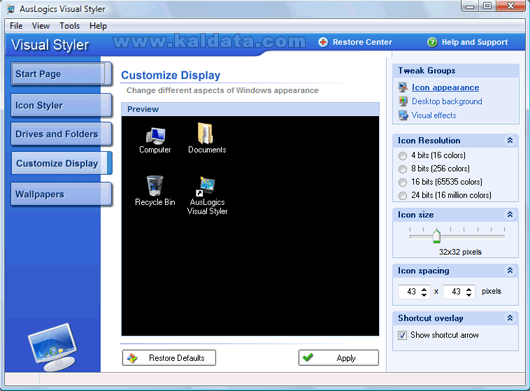Increase the first icon spacing value

tap(424, 289)
